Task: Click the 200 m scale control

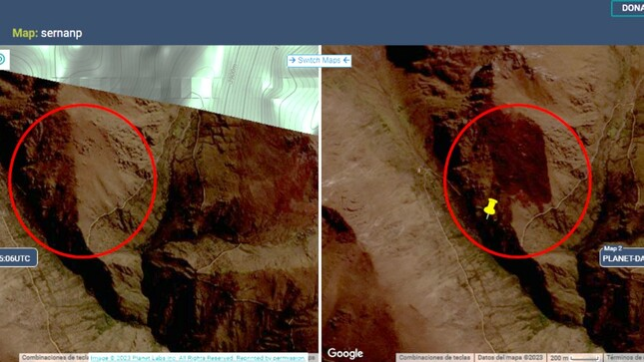Action: tap(575, 358)
